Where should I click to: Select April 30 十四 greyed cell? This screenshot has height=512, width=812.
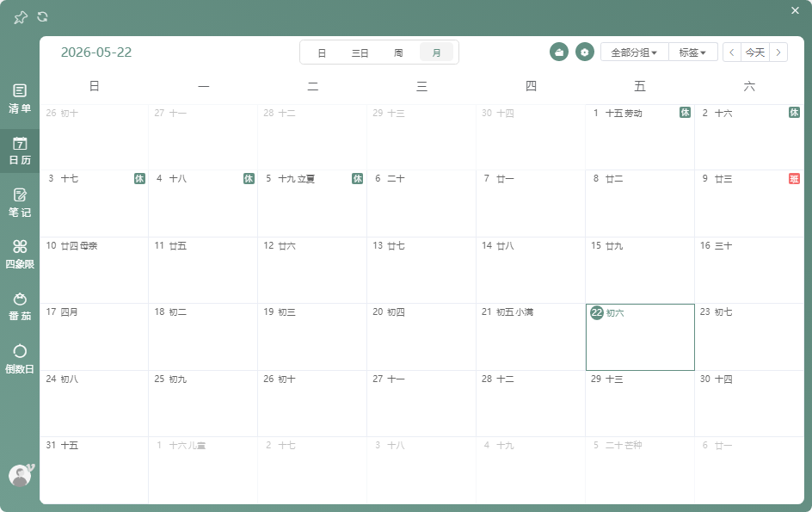click(x=531, y=138)
